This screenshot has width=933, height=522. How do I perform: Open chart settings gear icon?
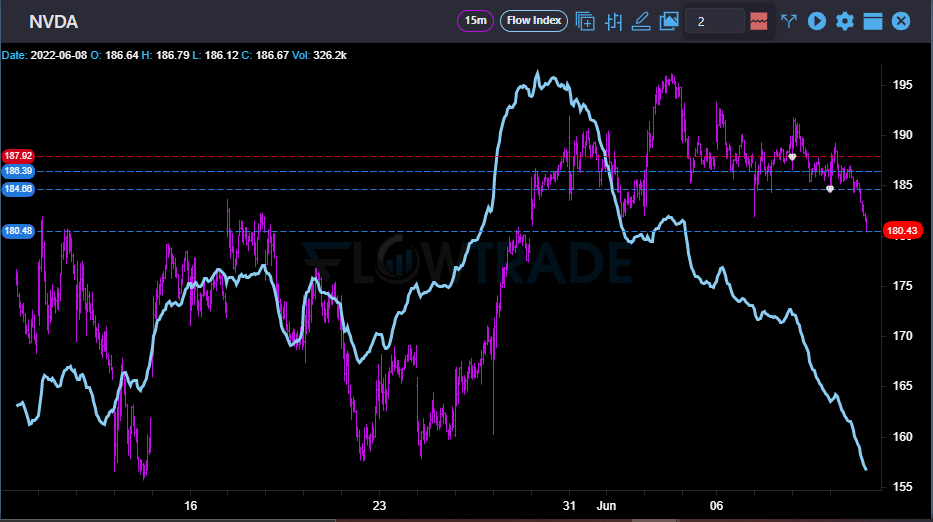845,21
